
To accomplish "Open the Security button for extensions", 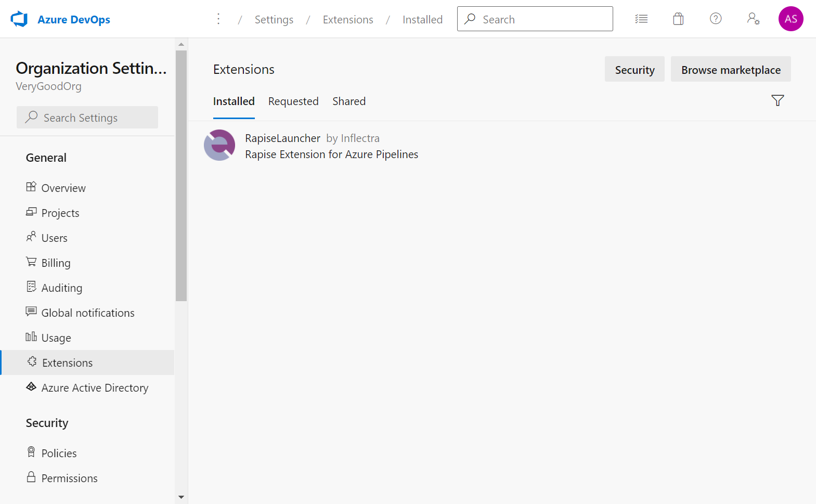I will [634, 69].
